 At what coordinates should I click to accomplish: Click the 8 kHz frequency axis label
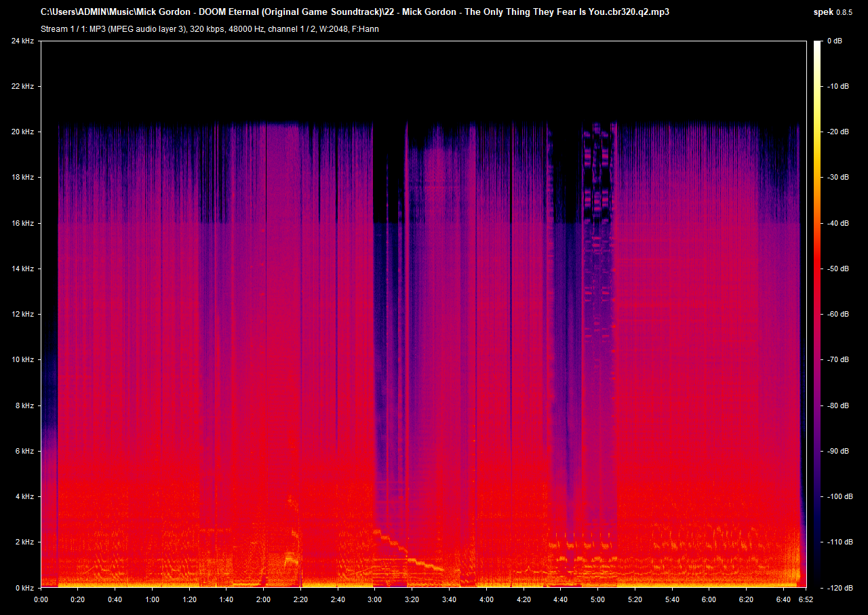[x=24, y=405]
